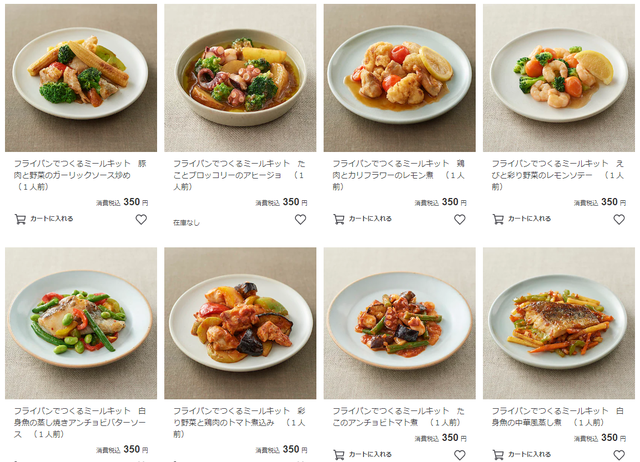Open octopus broccoli ajillo product title link
The width and height of the screenshot is (640, 462).
240,175
